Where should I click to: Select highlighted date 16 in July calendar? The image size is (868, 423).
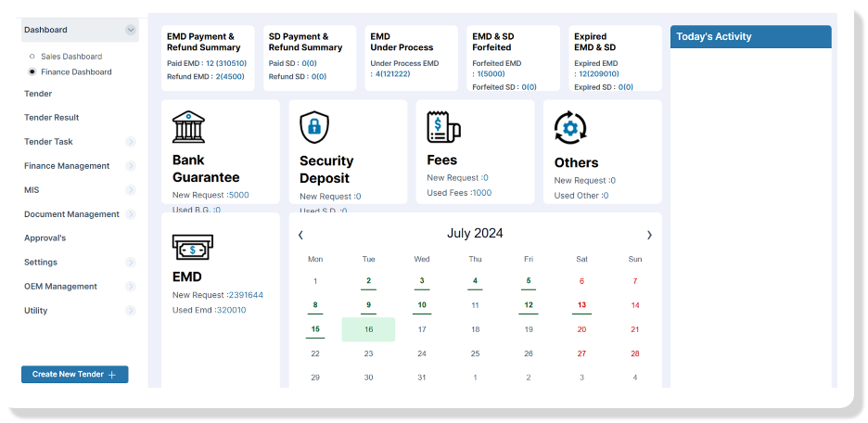pyautogui.click(x=368, y=329)
